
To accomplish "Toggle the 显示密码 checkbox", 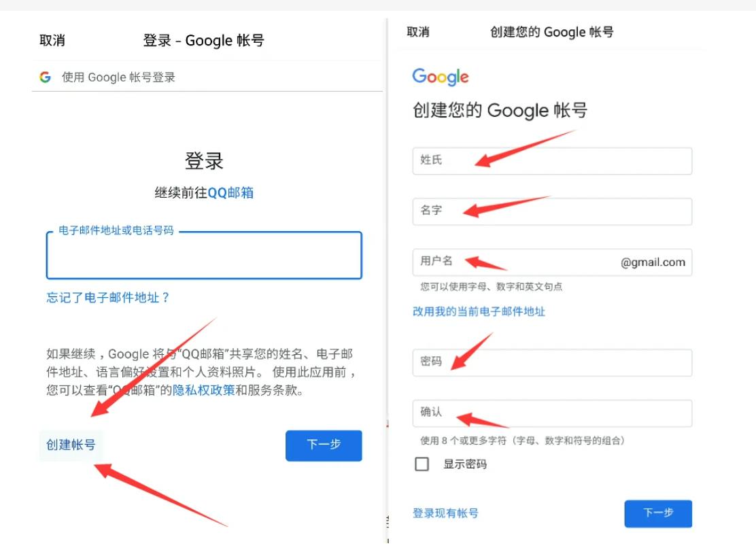I will pos(422,464).
